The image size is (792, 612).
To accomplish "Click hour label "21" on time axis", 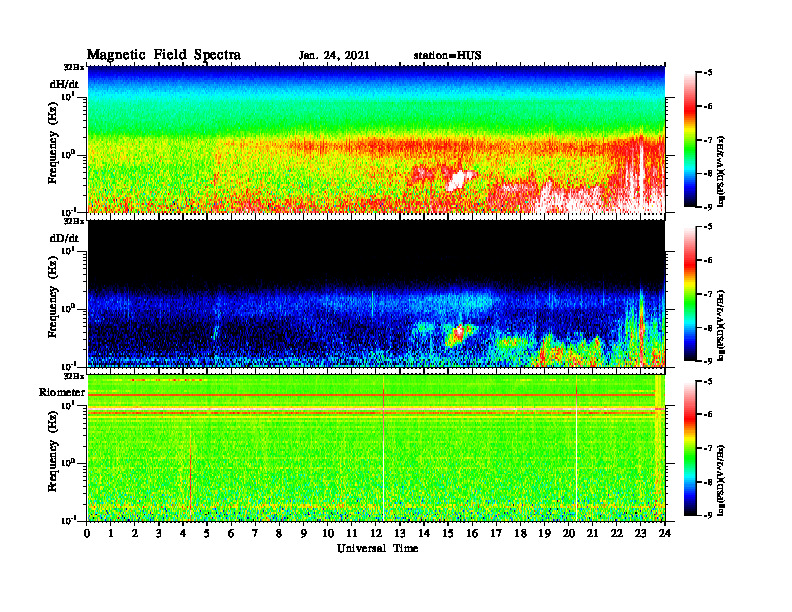I will 592,533.
